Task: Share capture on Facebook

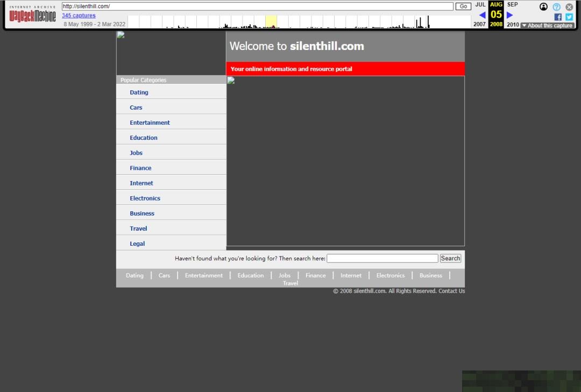Action: pos(558,17)
